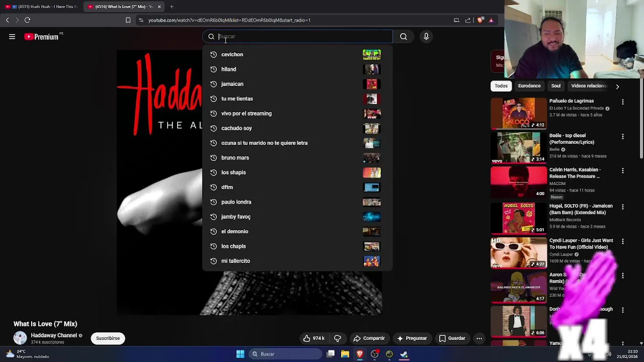Click the Brave Shields lion icon

coord(480,20)
